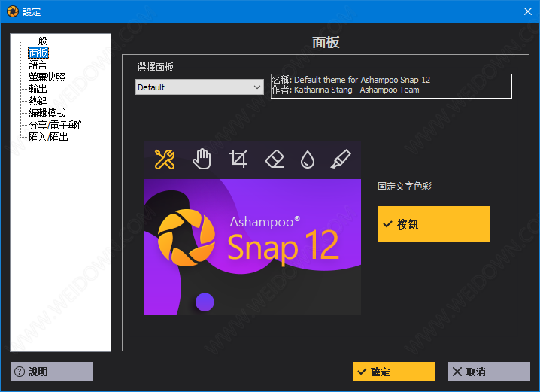Click the Ashampoo Snap logo in title bar
Viewport: 540px width, 392px height.
coord(12,11)
